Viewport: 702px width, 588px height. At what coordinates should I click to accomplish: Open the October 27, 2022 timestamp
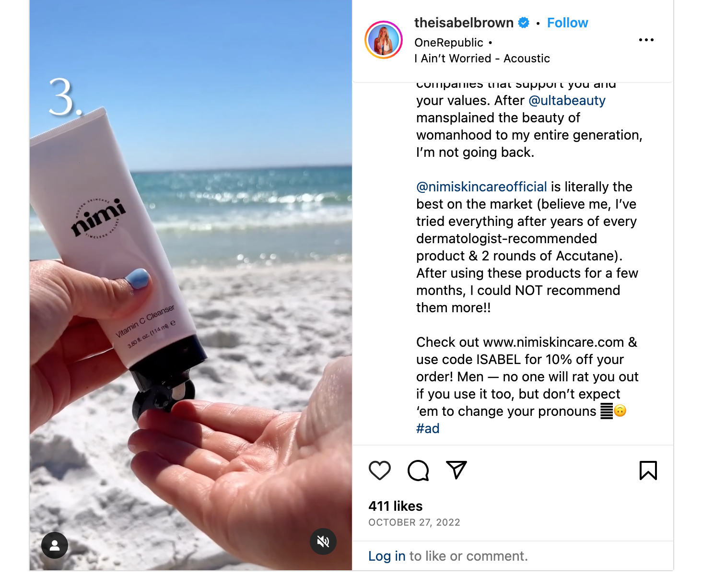tap(414, 522)
